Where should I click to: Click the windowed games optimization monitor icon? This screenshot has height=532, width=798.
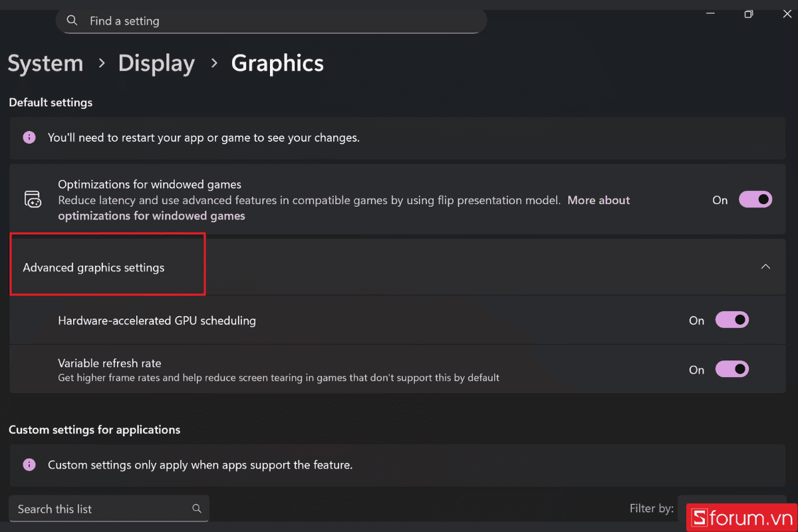point(33,199)
